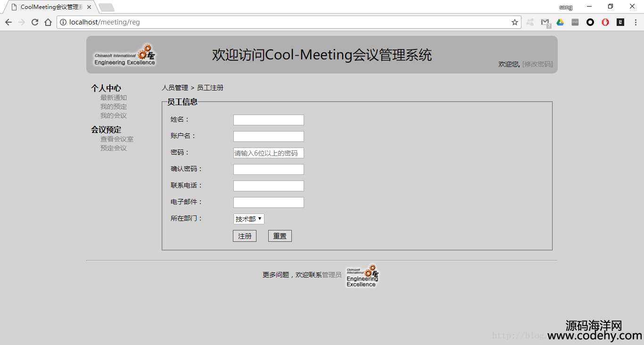The image size is (644, 345).
Task: Reload the page with refresh button
Action: (35, 22)
